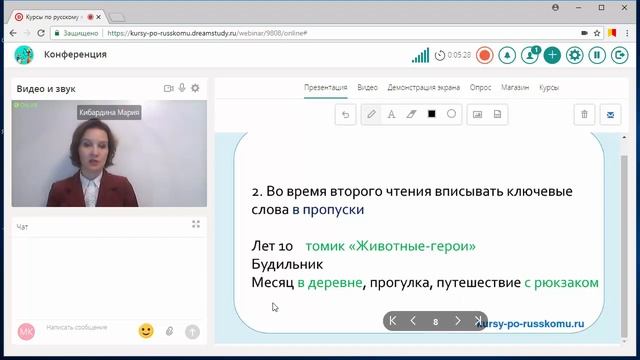Select the eraser tool
The image size is (640, 360).
coord(411,114)
